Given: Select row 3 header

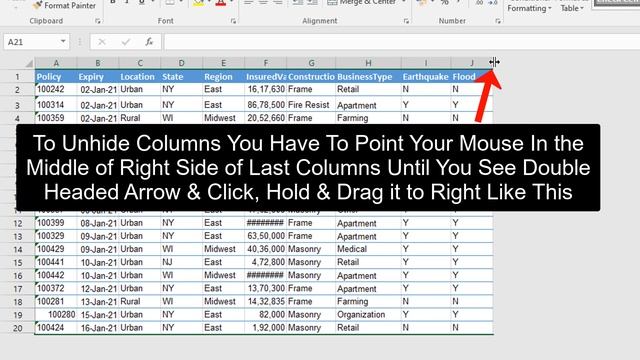Looking at the screenshot, I should coord(17,105).
